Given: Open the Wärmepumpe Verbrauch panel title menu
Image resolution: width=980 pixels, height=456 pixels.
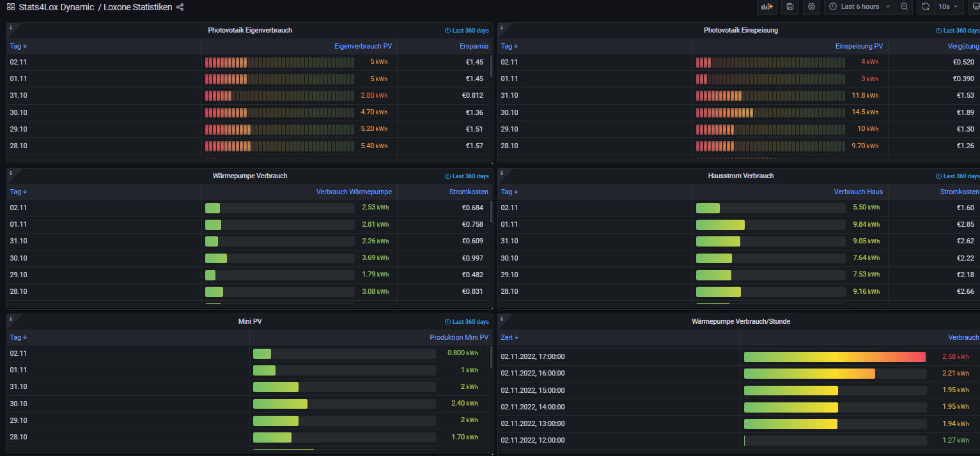Looking at the screenshot, I should [249, 176].
